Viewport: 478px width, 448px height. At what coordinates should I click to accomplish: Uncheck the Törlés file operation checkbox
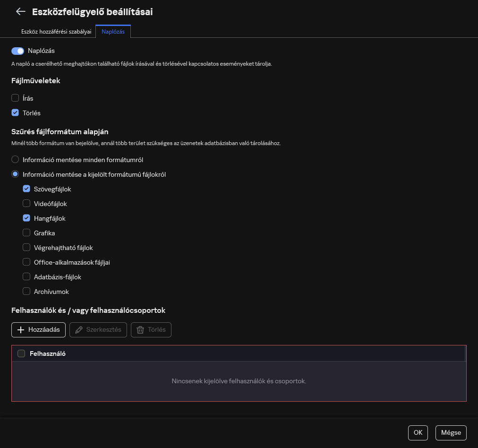[15, 113]
